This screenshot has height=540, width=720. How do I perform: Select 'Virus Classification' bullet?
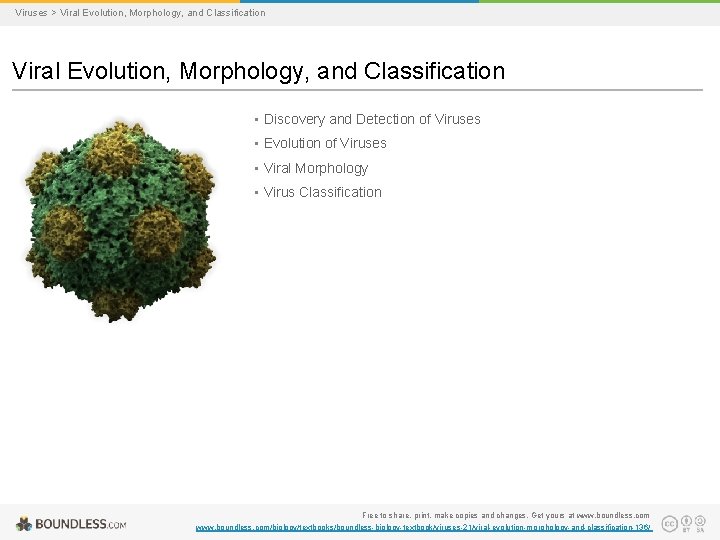[x=322, y=192]
